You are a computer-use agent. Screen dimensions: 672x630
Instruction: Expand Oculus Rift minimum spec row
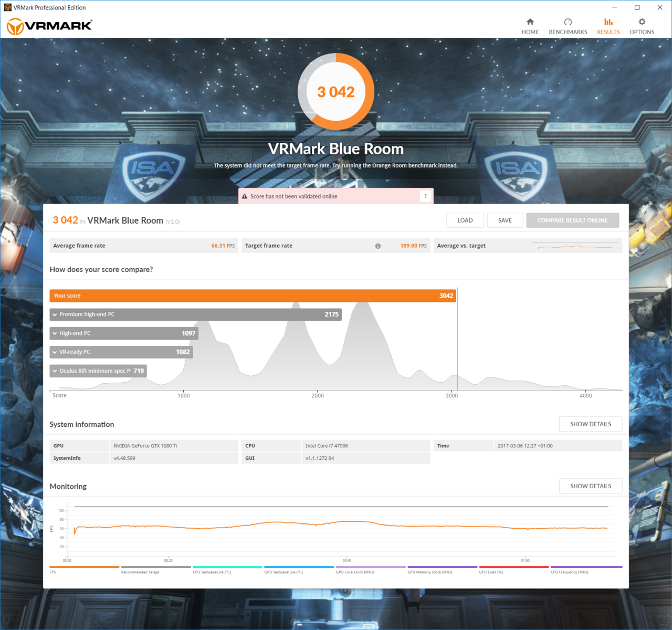(x=98, y=371)
